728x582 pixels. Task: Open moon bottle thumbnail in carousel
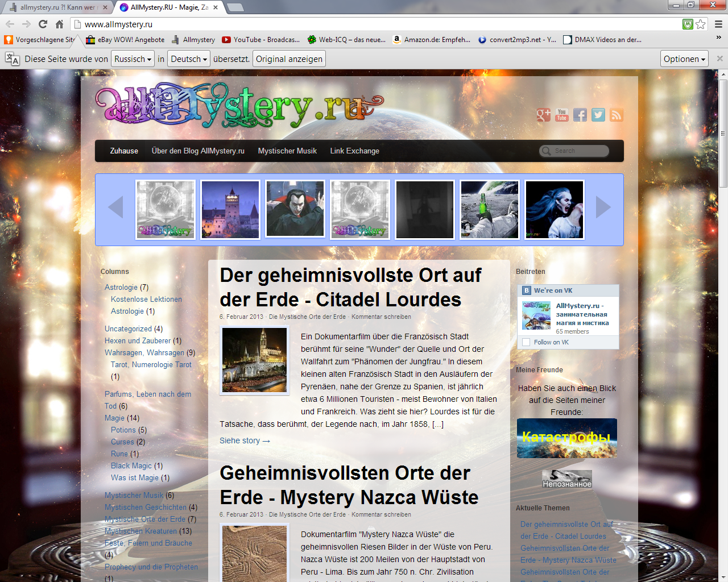[x=490, y=210]
